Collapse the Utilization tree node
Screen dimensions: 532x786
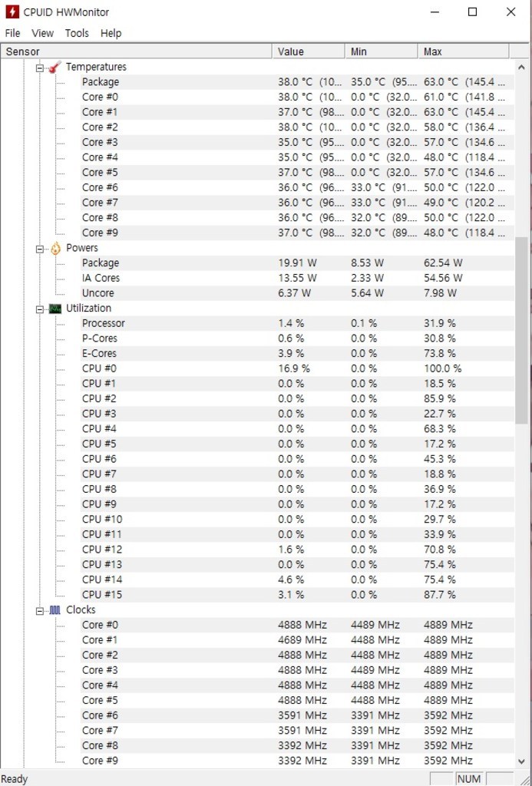pos(40,309)
